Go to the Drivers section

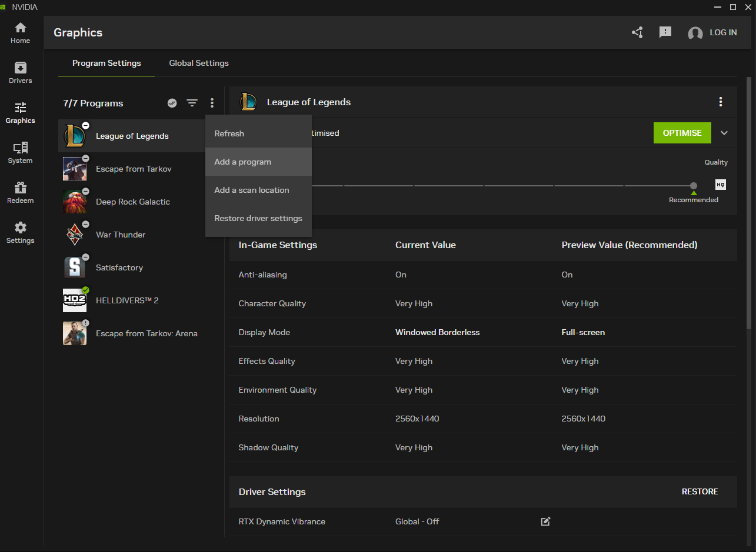pos(21,73)
